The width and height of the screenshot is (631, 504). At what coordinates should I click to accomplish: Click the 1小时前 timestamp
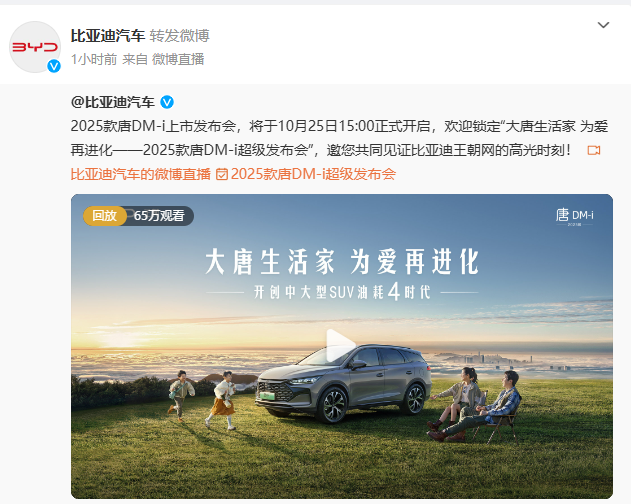pyautogui.click(x=94, y=59)
